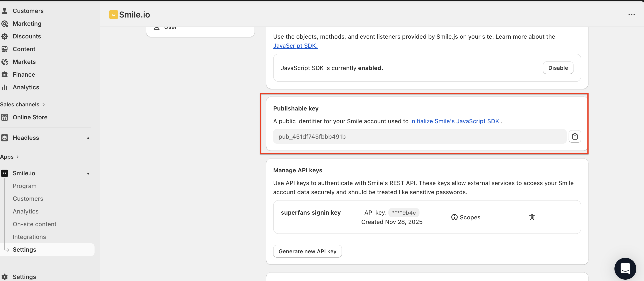The height and width of the screenshot is (281, 644).
Task: Open the Headless sales channel
Action: coord(25,138)
